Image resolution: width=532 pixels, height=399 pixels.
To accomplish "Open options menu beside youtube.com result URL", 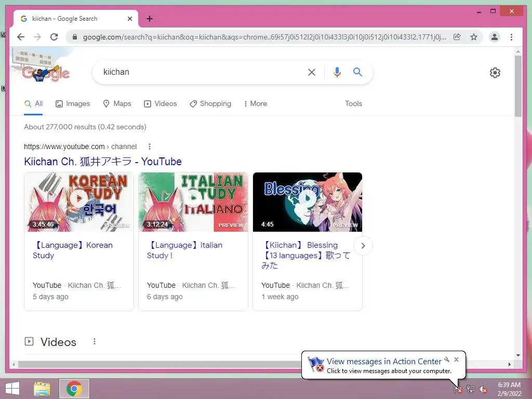I will 150,147.
